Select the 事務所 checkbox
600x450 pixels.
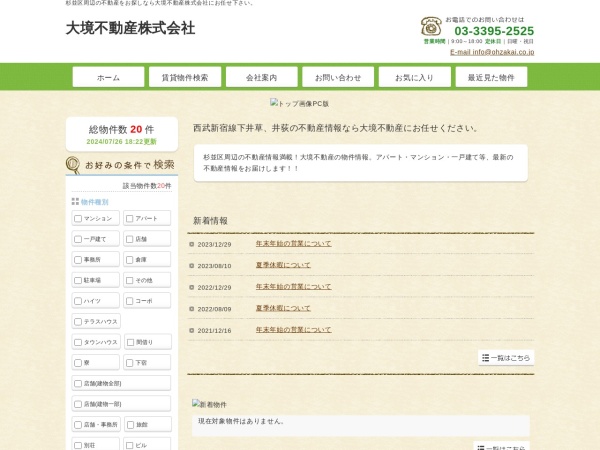[78, 260]
